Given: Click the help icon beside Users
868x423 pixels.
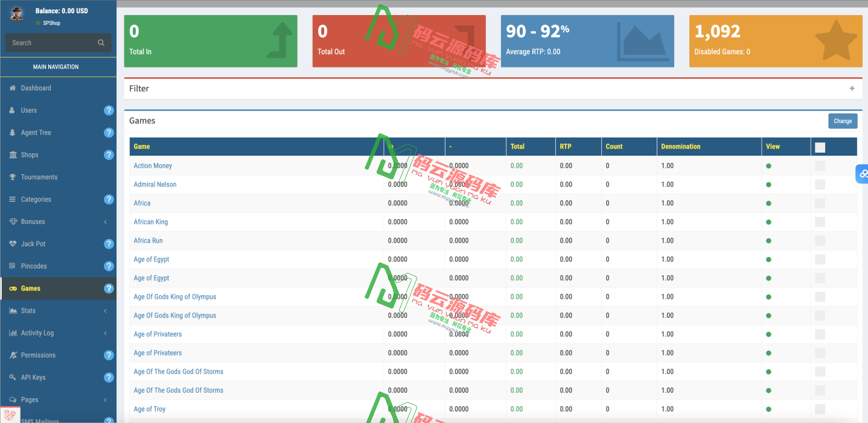Looking at the screenshot, I should pyautogui.click(x=109, y=110).
